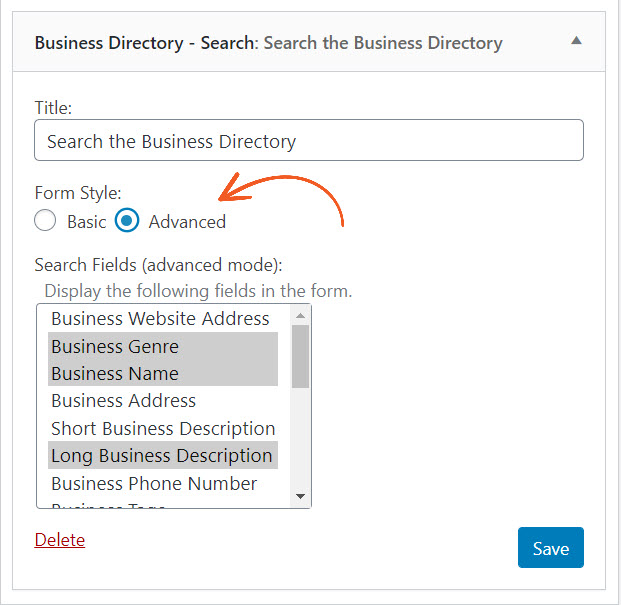The width and height of the screenshot is (621, 605).
Task: Choose Business Website Address in the list
Action: 163,319
